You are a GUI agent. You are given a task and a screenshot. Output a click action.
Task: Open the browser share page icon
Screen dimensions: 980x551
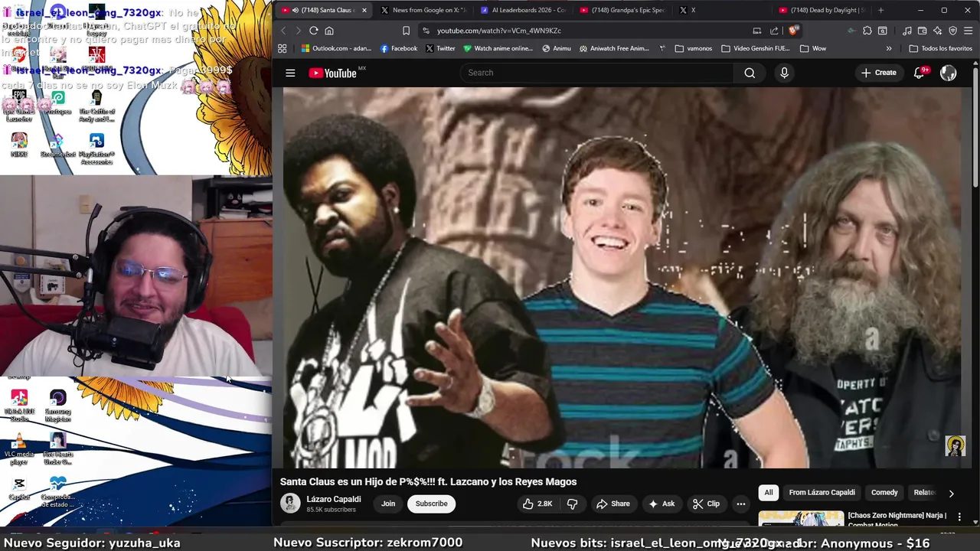point(774,31)
